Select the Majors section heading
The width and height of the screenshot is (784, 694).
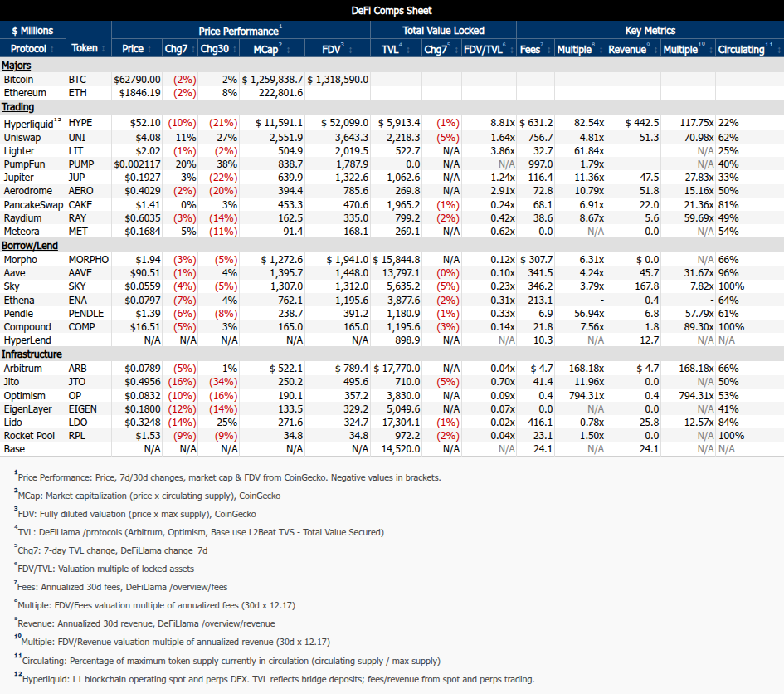point(16,66)
